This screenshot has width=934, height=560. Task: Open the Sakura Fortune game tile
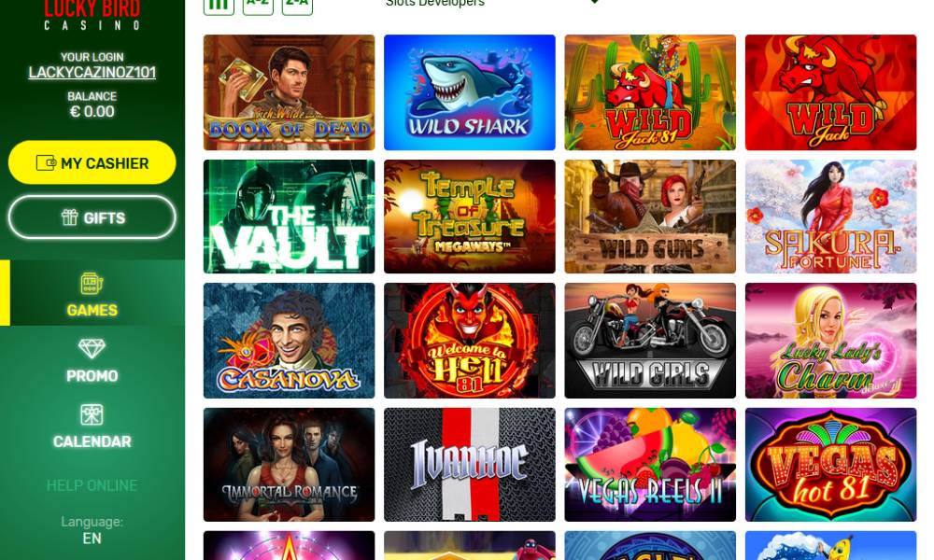tap(830, 217)
